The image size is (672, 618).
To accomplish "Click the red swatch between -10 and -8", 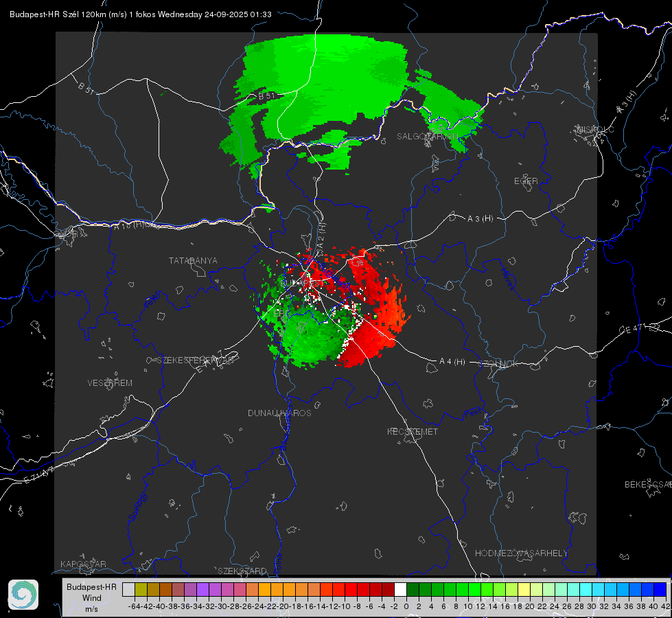I will [x=351, y=590].
